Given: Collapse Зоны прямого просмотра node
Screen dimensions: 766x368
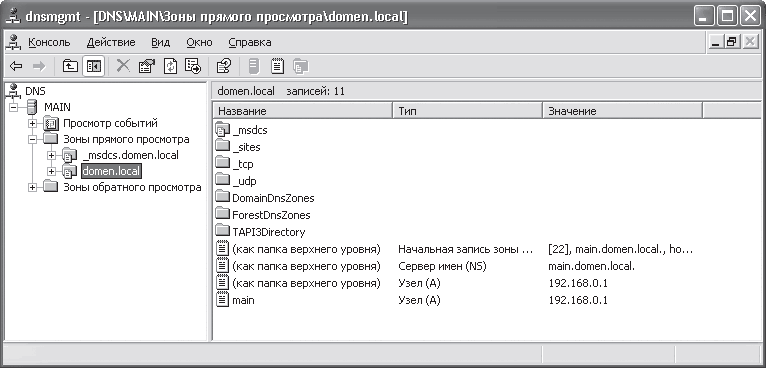Looking at the screenshot, I should point(33,140).
